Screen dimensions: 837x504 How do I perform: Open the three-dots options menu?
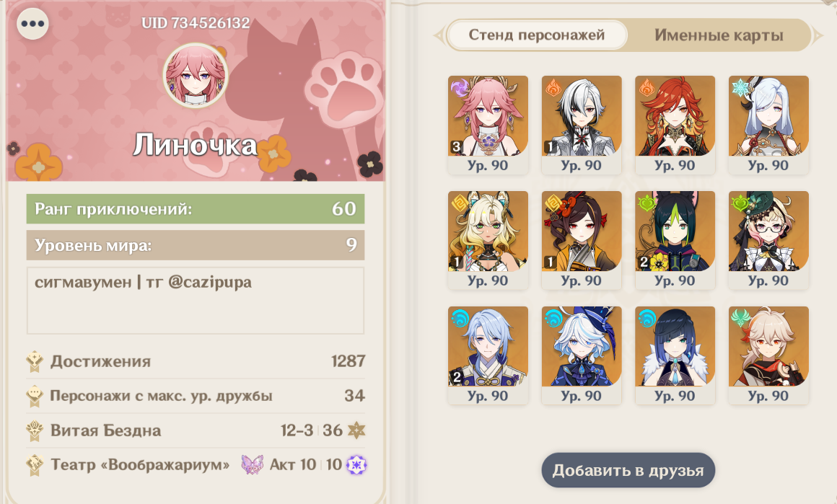coord(32,24)
